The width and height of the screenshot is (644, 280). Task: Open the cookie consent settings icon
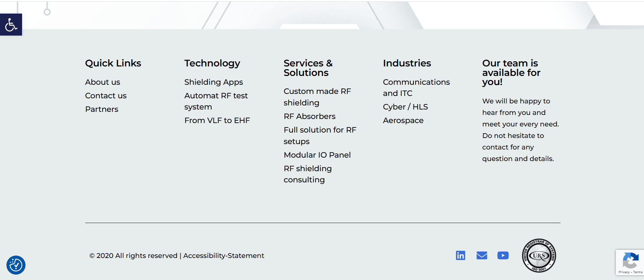point(16,265)
